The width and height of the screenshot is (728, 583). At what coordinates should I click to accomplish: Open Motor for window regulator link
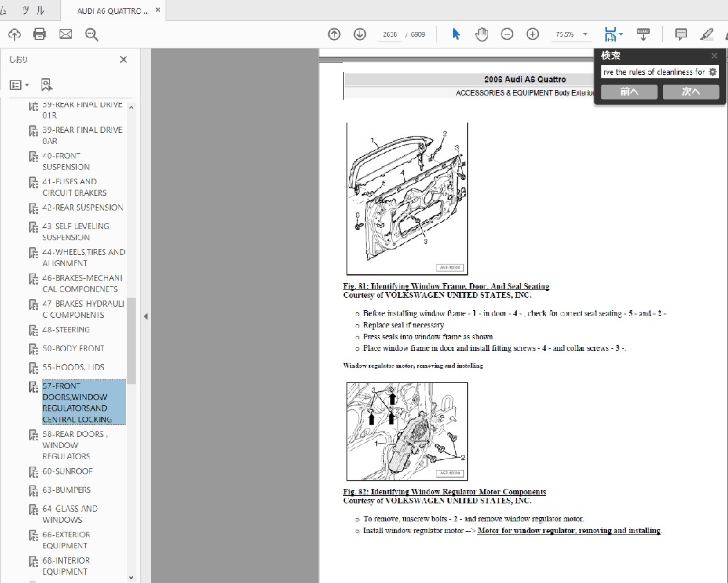[x=569, y=530]
